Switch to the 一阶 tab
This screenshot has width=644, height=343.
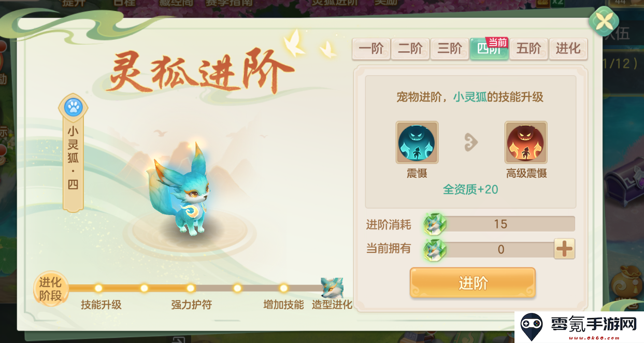[371, 49]
